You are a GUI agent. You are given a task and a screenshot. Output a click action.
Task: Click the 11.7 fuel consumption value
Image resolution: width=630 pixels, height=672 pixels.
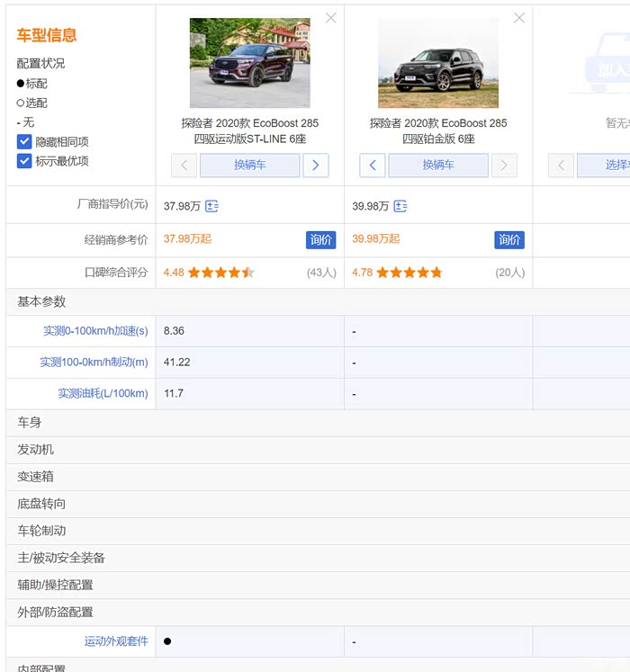pyautogui.click(x=174, y=393)
